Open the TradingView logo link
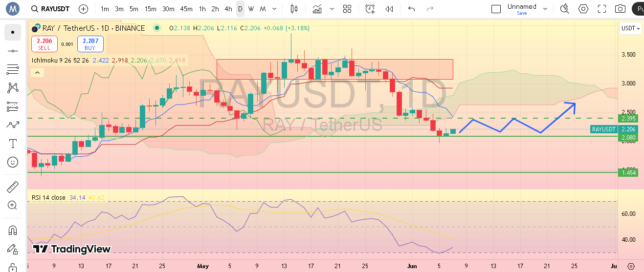Viewport: 644px width, 272px height. 72,249
